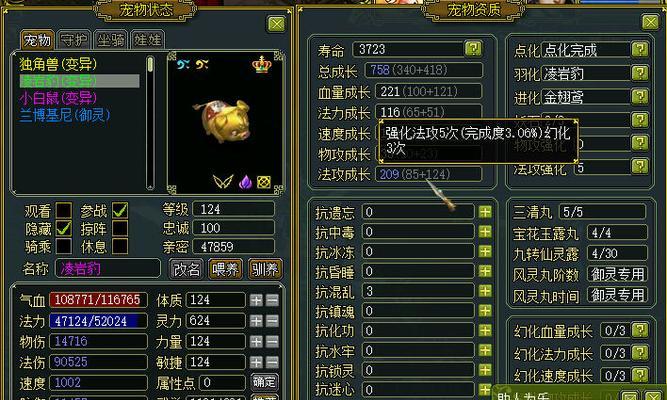The image size is (667, 400).
Task: Click the help icon beside 寿命 lifespan
Action: (473, 49)
